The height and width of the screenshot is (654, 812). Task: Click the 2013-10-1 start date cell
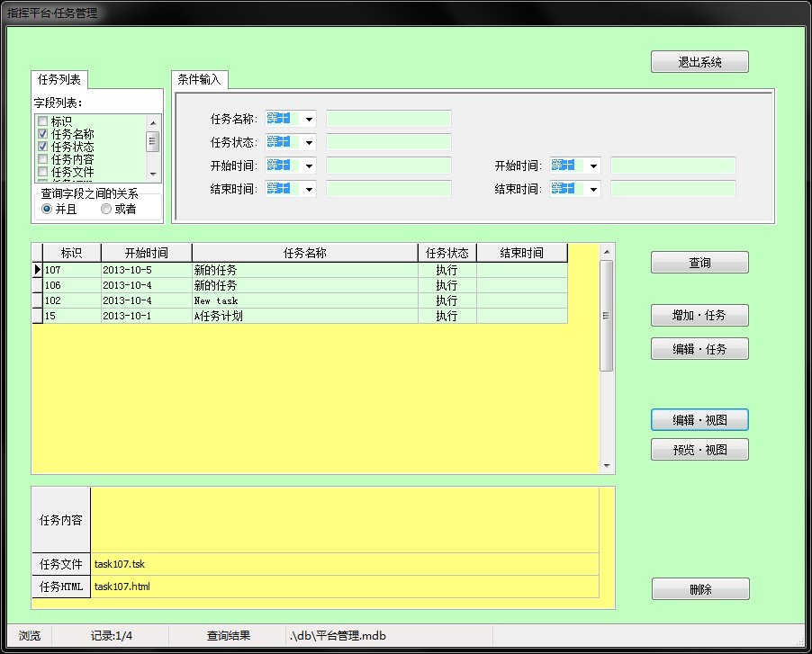coord(147,316)
